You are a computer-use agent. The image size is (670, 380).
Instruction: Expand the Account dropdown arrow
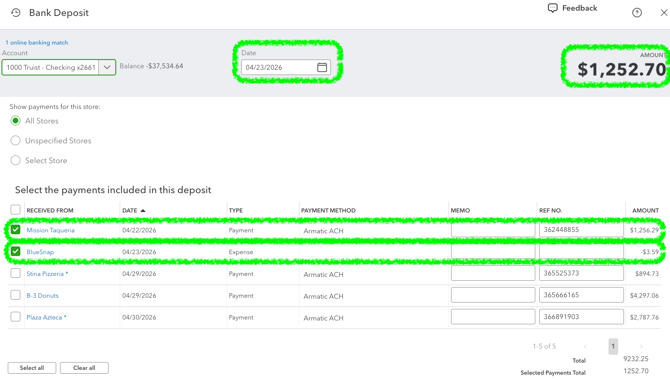point(107,68)
